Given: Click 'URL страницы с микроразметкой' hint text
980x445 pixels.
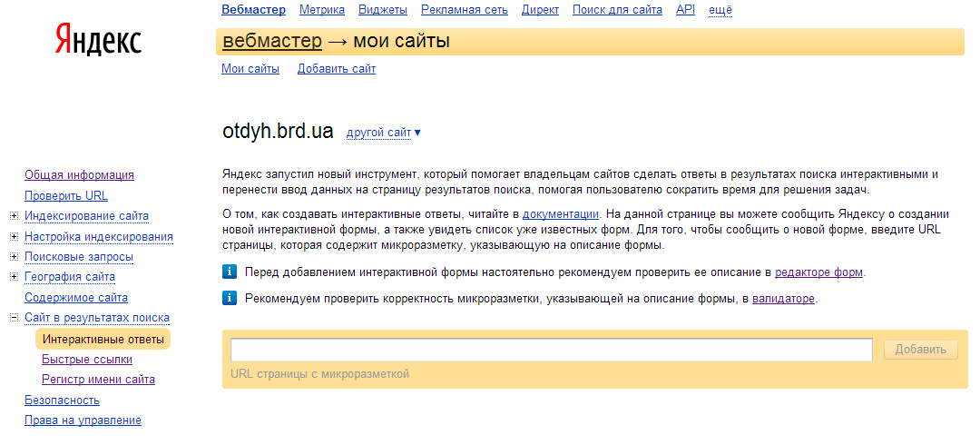Looking at the screenshot, I should [319, 374].
